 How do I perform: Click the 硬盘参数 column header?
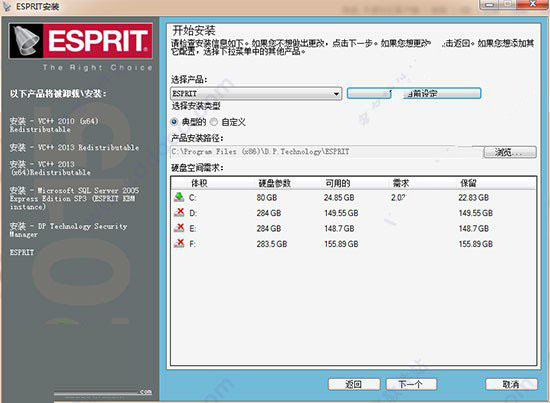click(275, 183)
